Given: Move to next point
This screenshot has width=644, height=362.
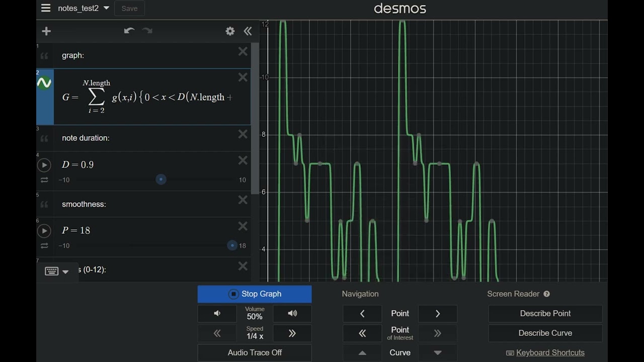Looking at the screenshot, I should 438,313.
